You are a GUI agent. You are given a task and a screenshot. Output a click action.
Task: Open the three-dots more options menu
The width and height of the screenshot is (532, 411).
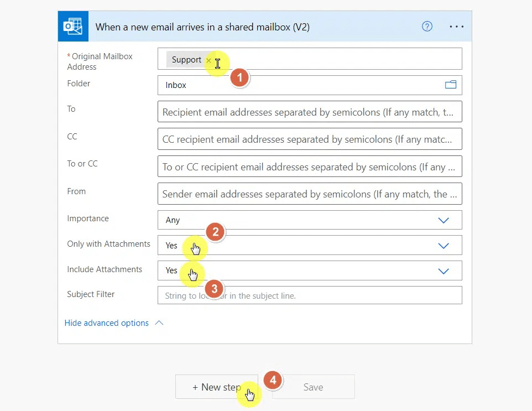pos(456,27)
